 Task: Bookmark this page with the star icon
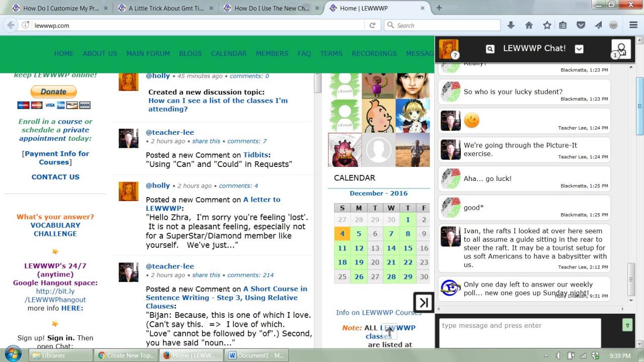pyautogui.click(x=547, y=25)
